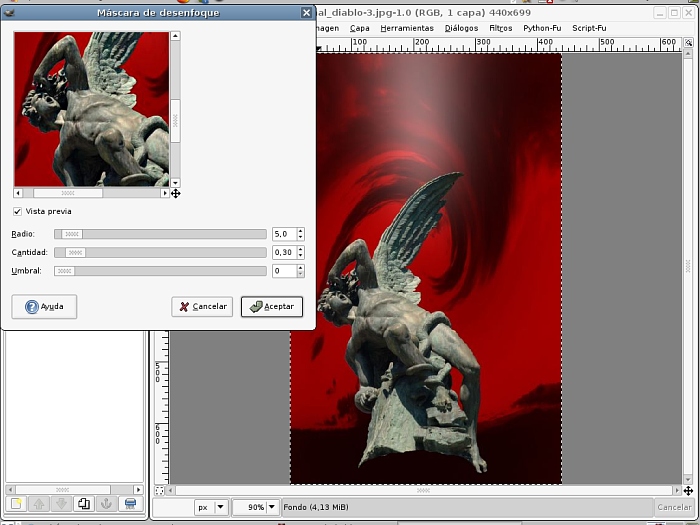This screenshot has height=525, width=700.
Task: Click the anchor layer icon
Action: click(x=106, y=504)
